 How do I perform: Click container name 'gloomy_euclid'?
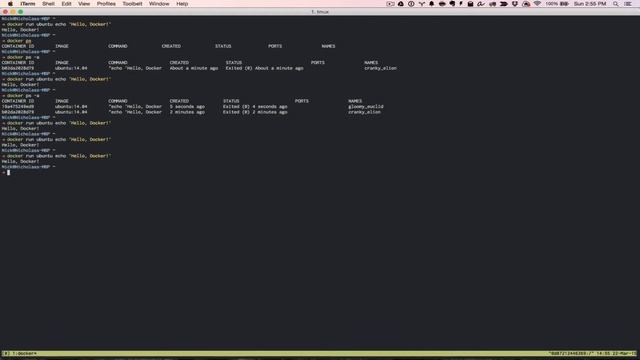tap(366, 107)
